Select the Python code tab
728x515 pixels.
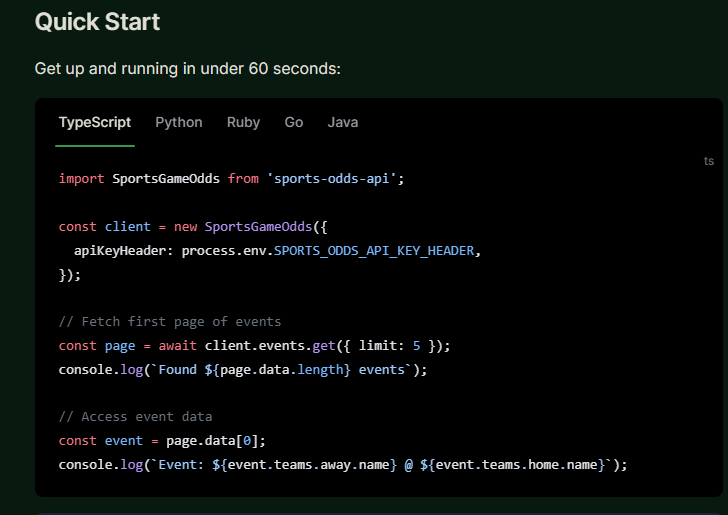tap(178, 122)
